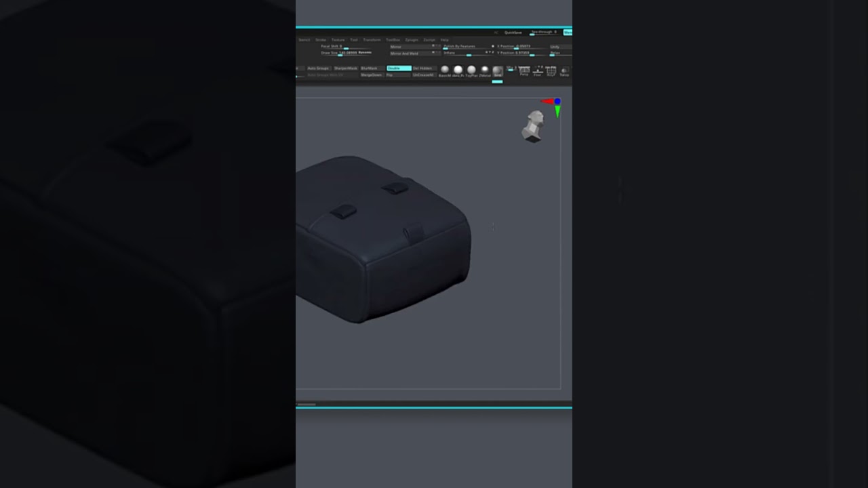The image size is (868, 488).
Task: Expand the Texture menu
Action: (x=338, y=40)
